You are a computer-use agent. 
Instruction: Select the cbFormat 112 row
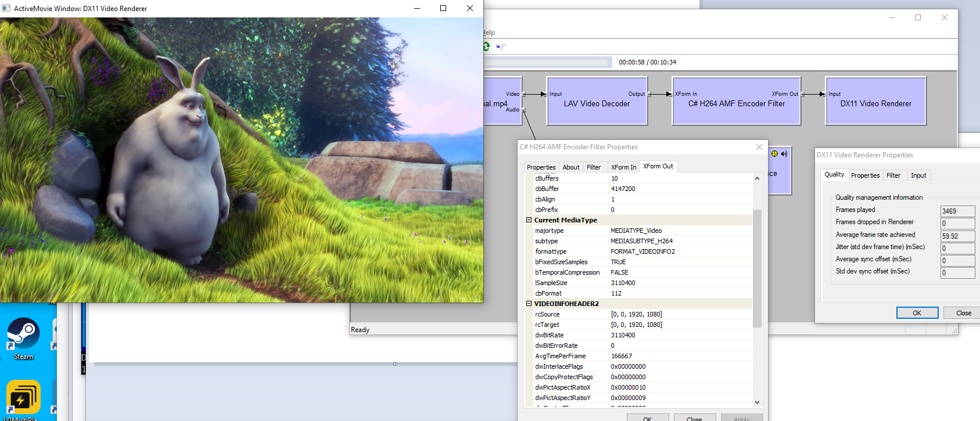[642, 293]
